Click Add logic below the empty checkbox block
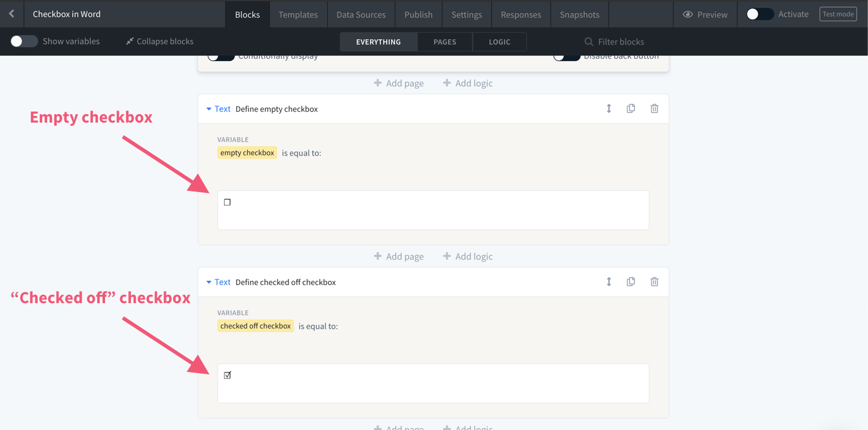The width and height of the screenshot is (868, 430). 468,257
